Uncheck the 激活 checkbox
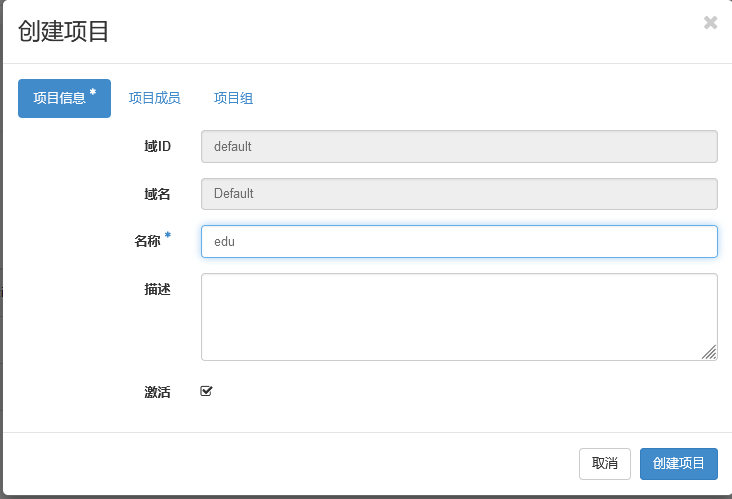The image size is (732, 499). [x=207, y=391]
